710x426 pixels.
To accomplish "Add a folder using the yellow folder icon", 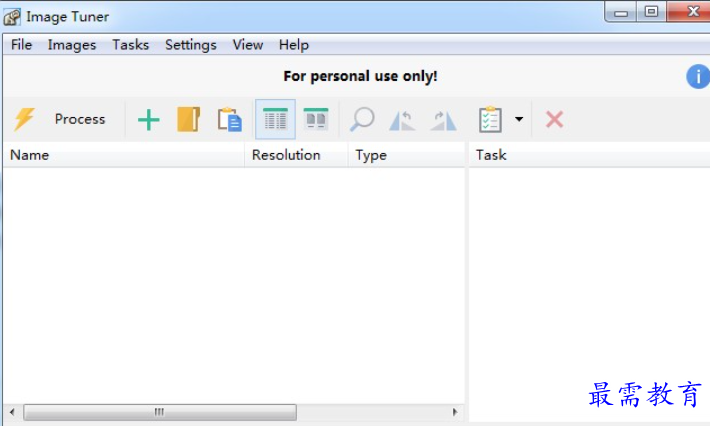I will [188, 120].
